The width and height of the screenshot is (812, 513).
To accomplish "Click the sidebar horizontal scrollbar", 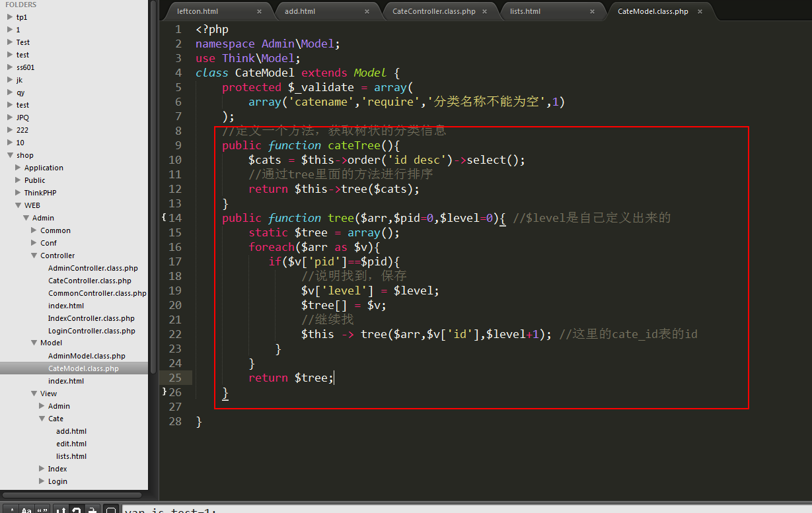I will tap(71, 495).
